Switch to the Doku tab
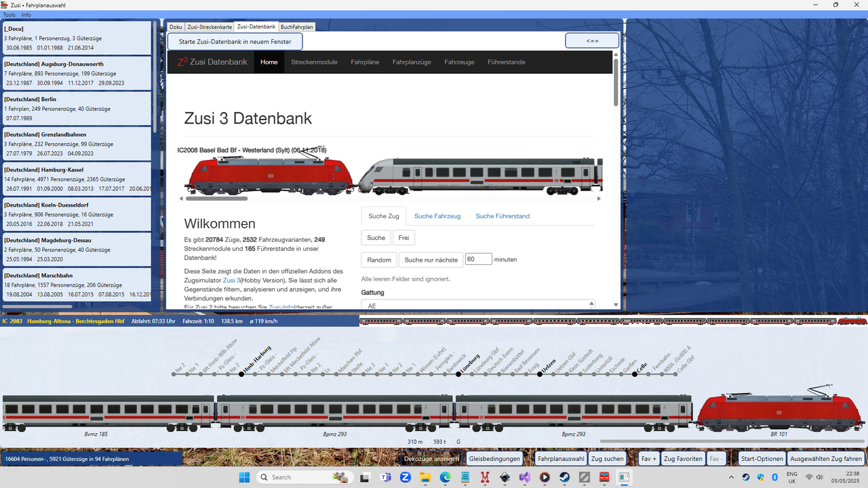Viewport: 868px width, 488px height. pyautogui.click(x=176, y=27)
